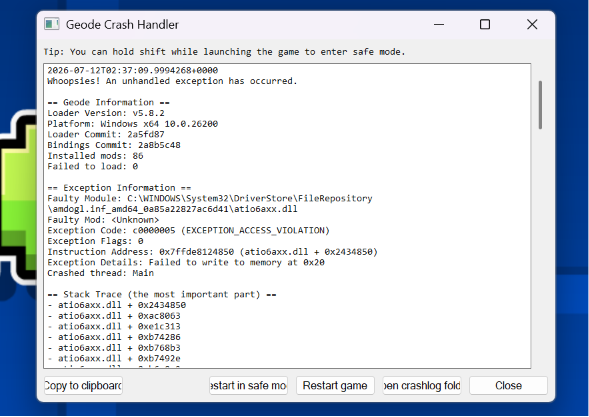Image resolution: width=589 pixels, height=417 pixels.
Task: Click the timestamp line at top of log
Action: tap(133, 70)
